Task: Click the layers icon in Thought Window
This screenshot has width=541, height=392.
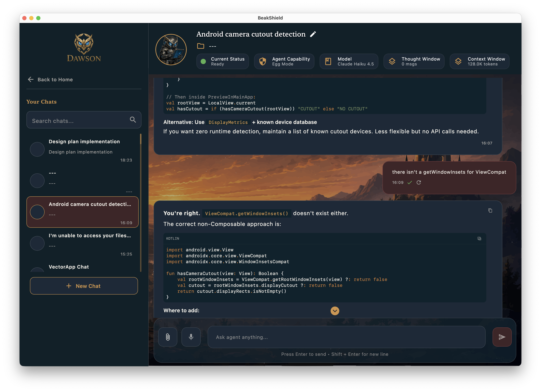Action: click(x=392, y=61)
